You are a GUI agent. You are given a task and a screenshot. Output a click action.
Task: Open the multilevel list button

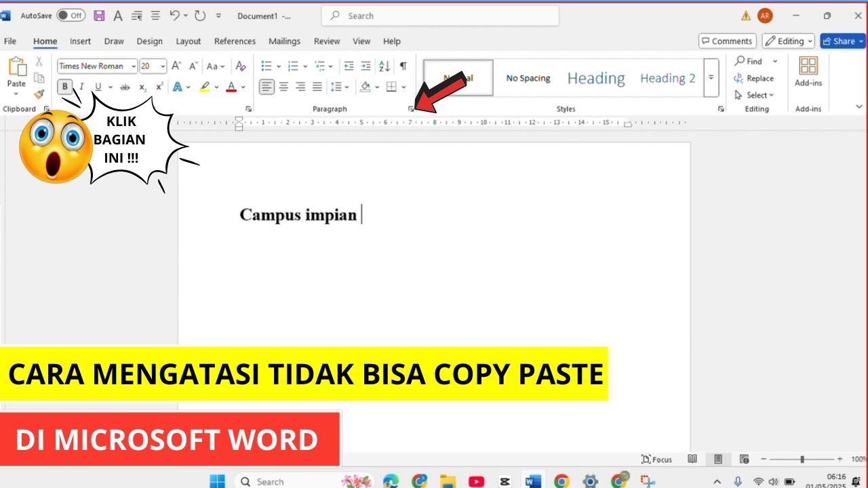320,66
